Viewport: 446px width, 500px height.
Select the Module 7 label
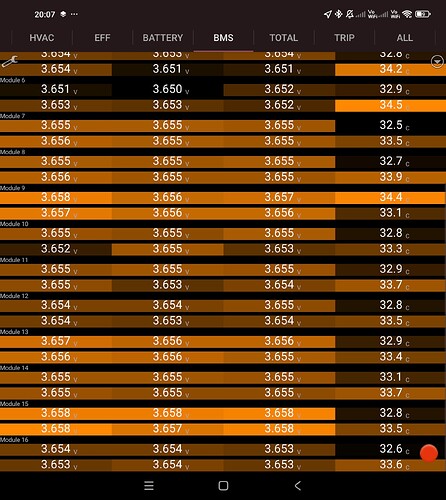pos(12,116)
